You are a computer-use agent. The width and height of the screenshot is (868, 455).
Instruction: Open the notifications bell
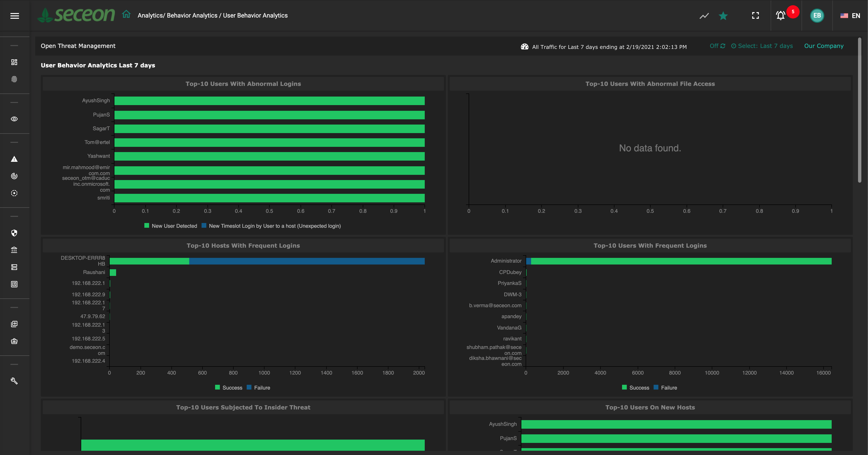780,15
